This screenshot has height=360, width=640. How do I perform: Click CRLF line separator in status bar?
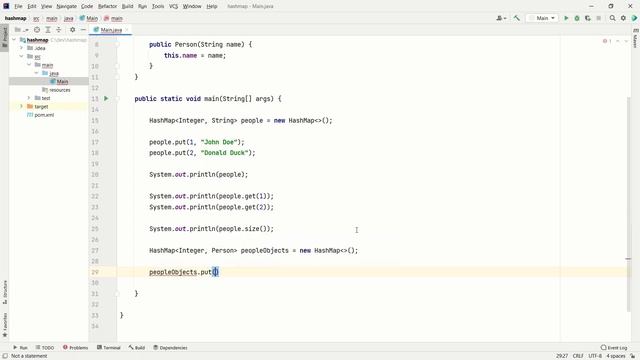point(578,356)
